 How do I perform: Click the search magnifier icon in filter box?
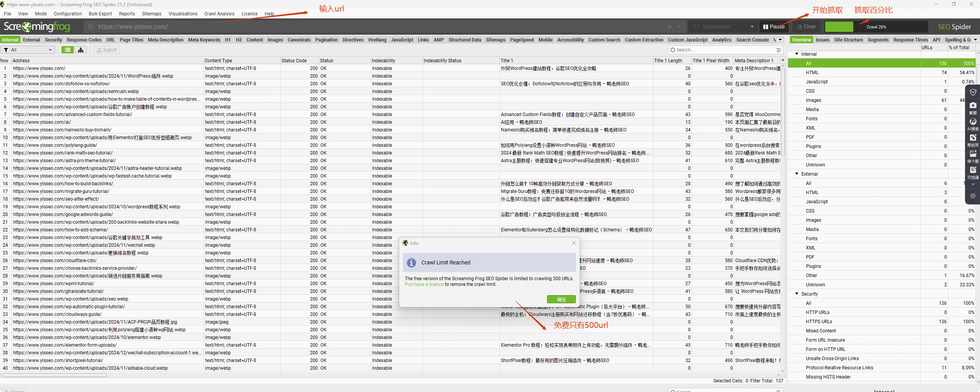click(x=672, y=50)
